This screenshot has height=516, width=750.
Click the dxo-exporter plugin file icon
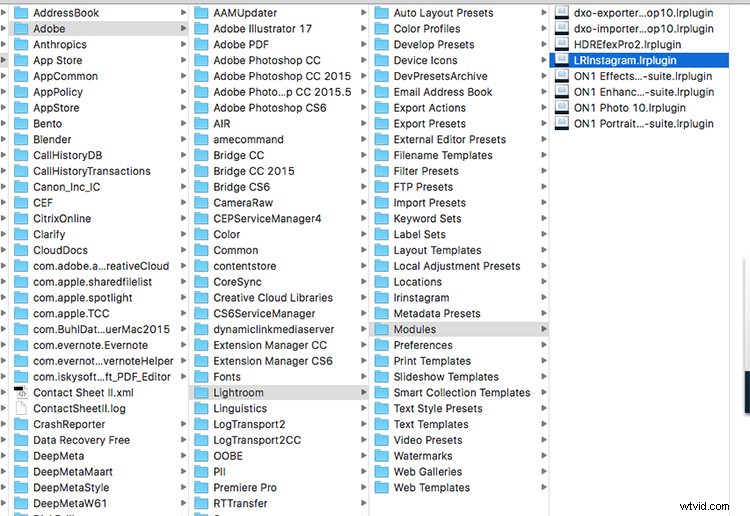click(x=561, y=13)
